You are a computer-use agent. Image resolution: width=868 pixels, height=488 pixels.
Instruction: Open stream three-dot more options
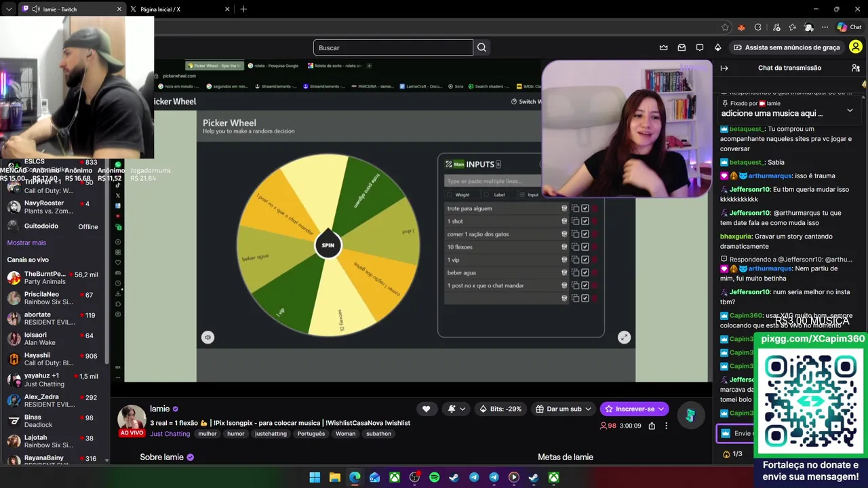tap(666, 426)
